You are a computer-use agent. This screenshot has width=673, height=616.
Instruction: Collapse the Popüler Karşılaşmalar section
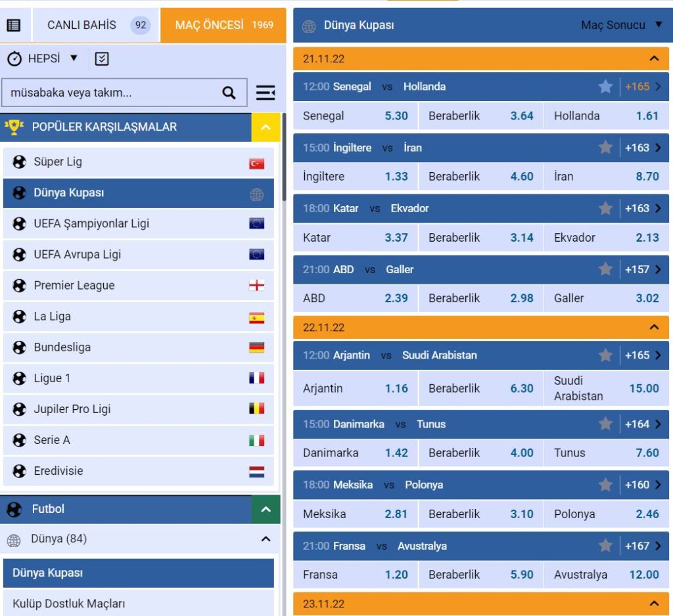click(266, 127)
